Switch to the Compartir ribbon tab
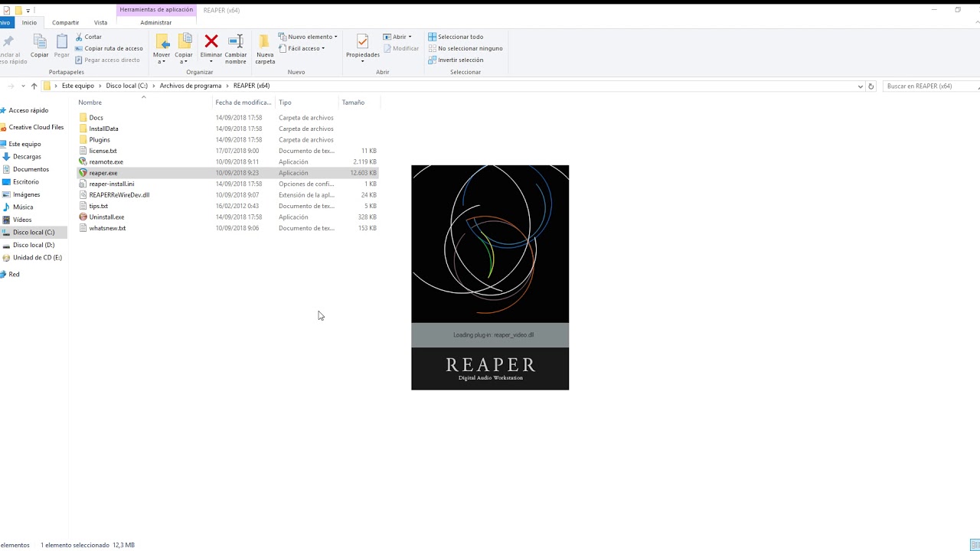Screen dimensions: 980x551 coord(65,23)
